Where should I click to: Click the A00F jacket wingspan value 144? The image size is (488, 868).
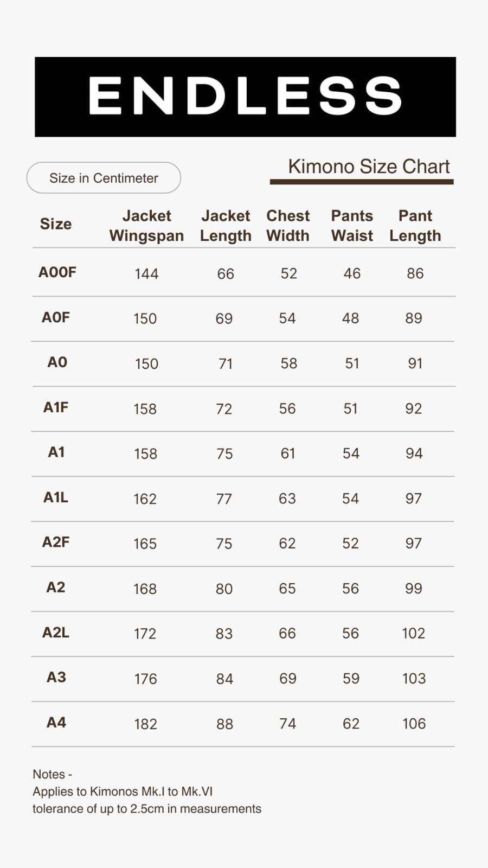pos(146,273)
